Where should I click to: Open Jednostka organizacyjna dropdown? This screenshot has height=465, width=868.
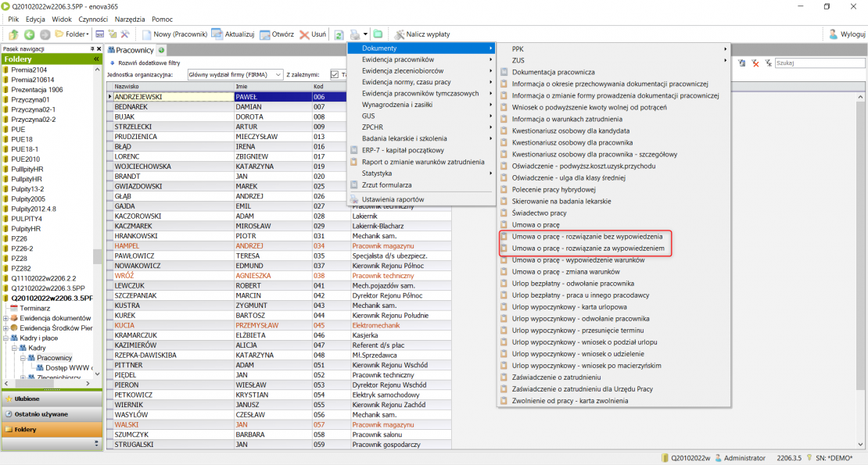point(278,75)
